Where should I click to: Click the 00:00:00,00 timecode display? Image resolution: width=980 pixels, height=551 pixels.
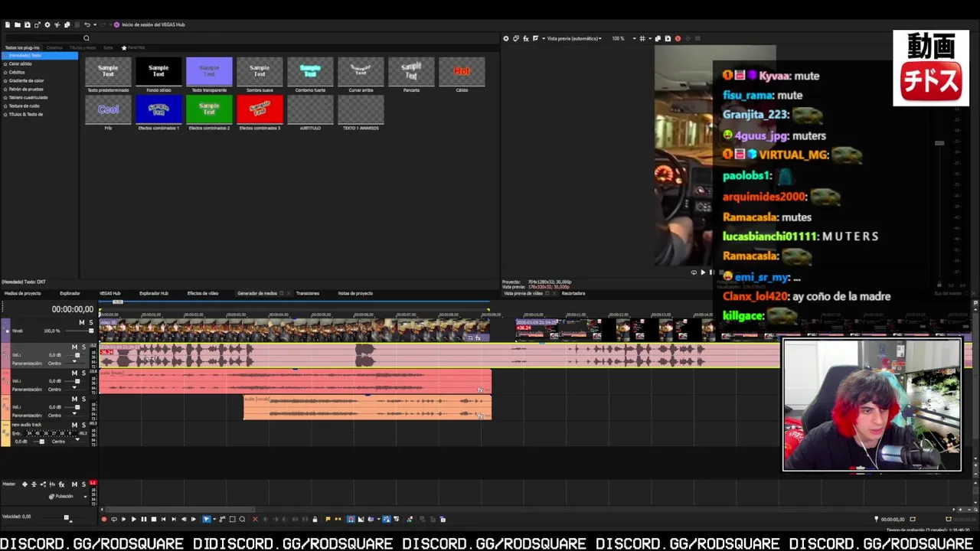[x=72, y=309]
